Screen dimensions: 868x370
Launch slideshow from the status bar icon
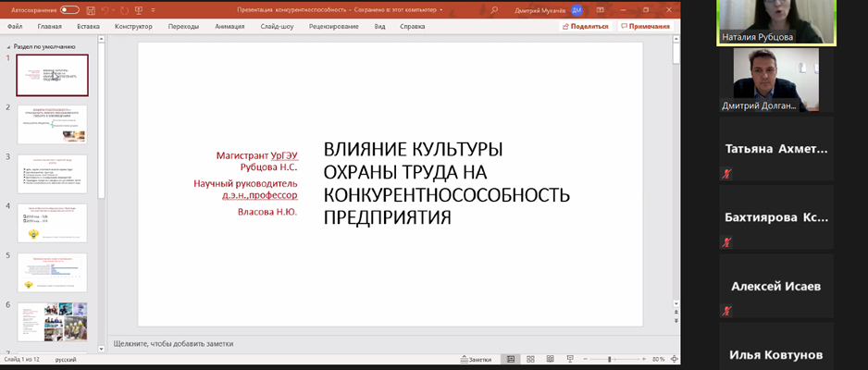click(570, 359)
